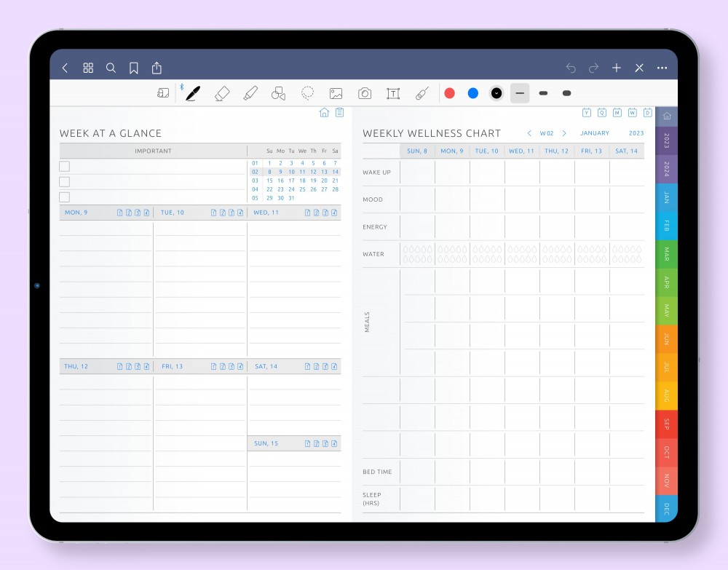Open the page thumbnails grid view
Viewport: 728px width, 570px height.
[88, 68]
